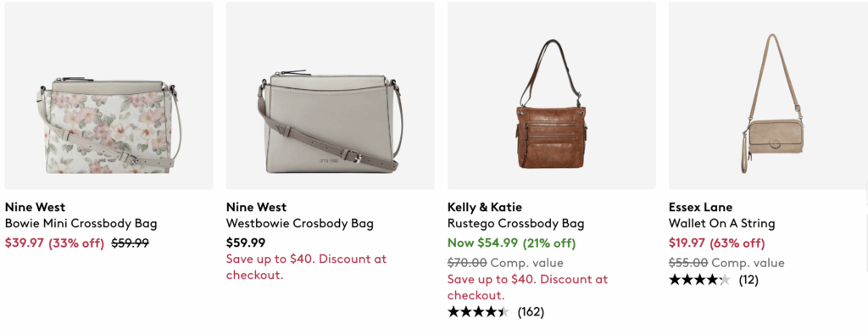Click the crossed-out $59.99 original price
This screenshot has width=868, height=335.
[130, 243]
